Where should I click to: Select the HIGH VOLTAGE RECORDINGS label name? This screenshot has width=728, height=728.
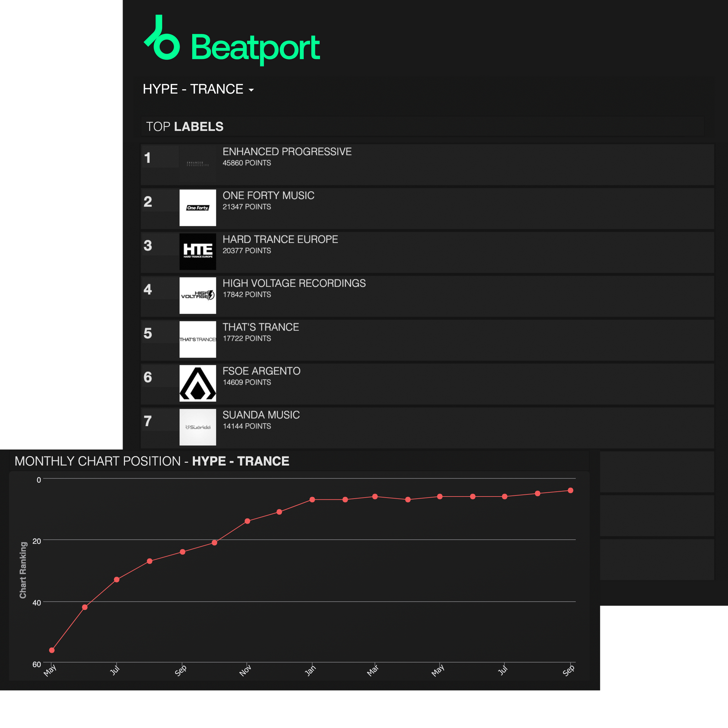click(294, 283)
